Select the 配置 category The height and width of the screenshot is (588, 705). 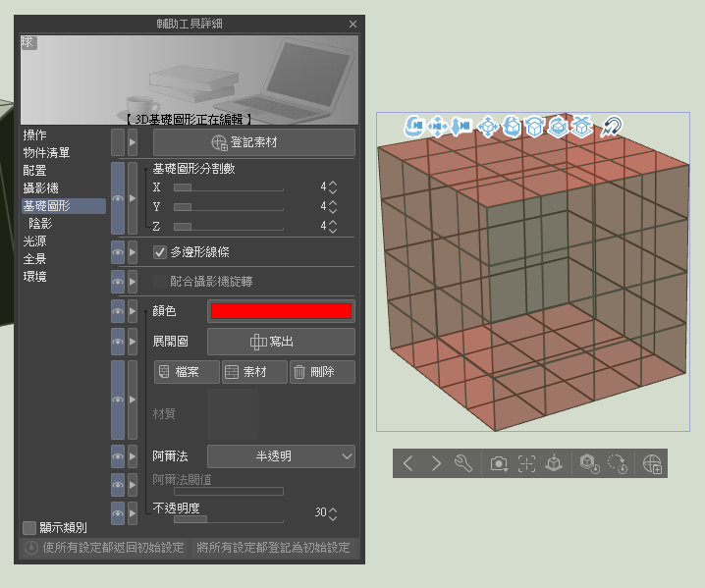click(x=35, y=171)
